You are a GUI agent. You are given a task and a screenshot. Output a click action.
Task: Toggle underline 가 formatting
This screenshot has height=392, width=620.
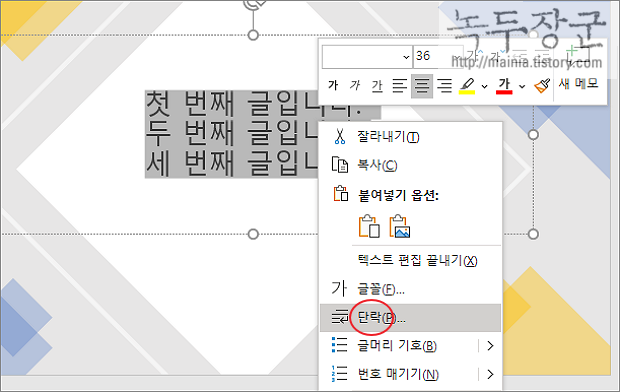pyautogui.click(x=377, y=85)
